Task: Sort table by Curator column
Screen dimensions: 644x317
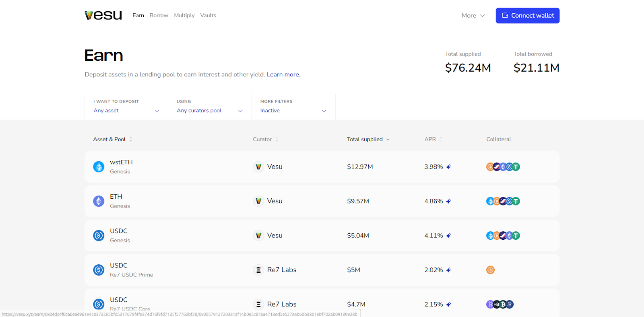Action: (x=266, y=139)
